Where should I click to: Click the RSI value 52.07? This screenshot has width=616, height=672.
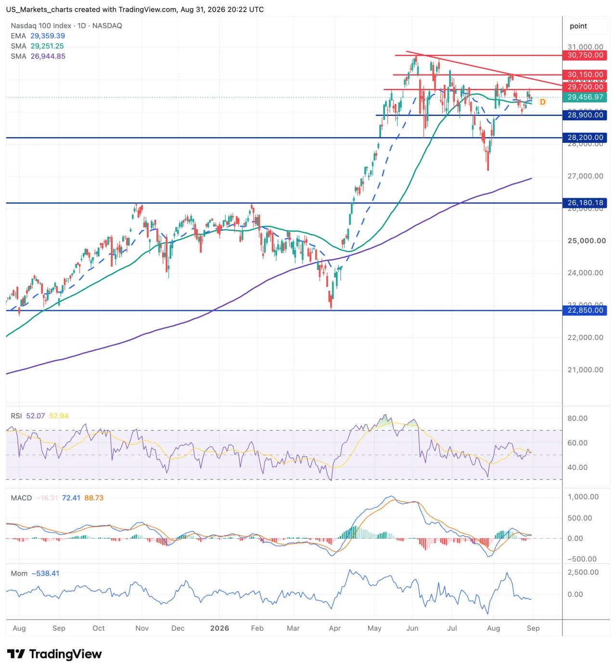(36, 416)
